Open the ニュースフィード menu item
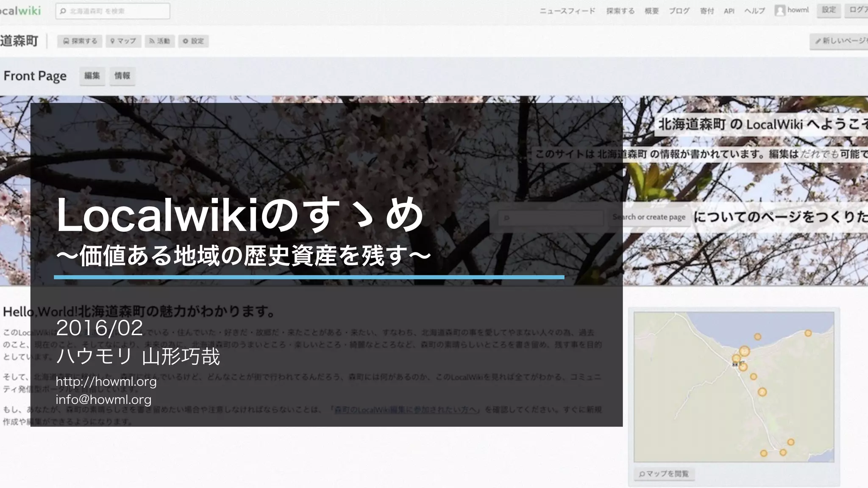Viewport: 868px width, 488px height. 567,11
